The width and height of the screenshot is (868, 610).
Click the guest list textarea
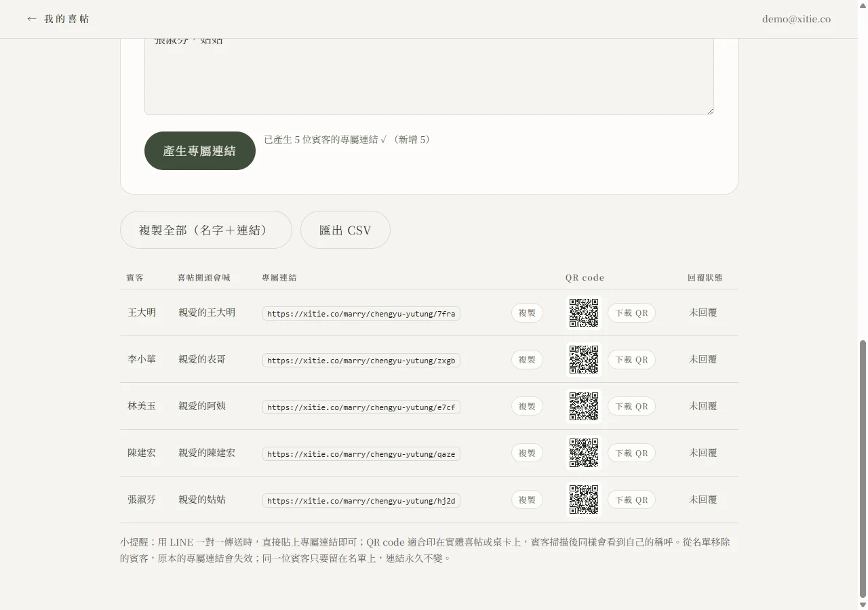[x=429, y=76]
